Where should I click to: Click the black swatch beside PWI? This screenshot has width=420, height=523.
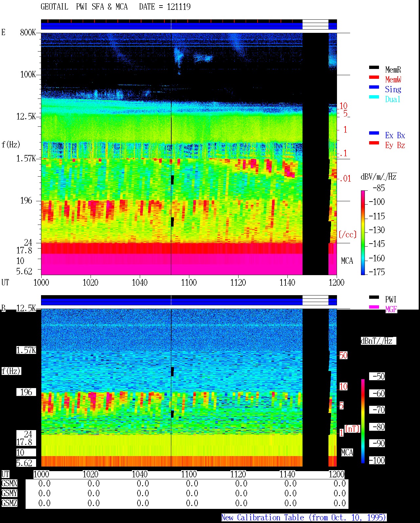tap(374, 297)
